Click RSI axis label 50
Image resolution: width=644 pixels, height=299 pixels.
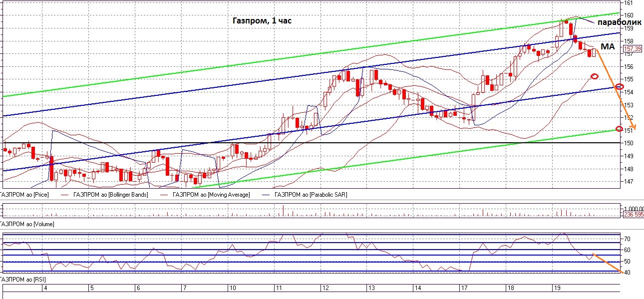(628, 262)
